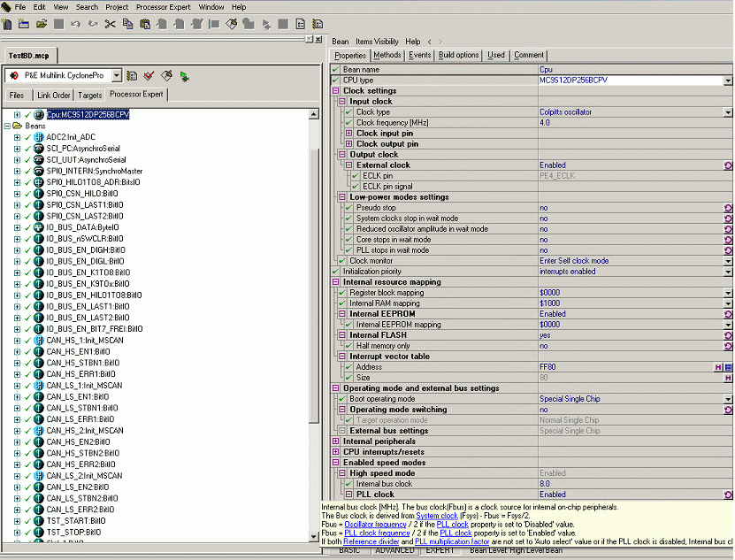This screenshot has height=560, width=735.
Task: Toggle the Pseudo stop value
Action: tap(728, 208)
